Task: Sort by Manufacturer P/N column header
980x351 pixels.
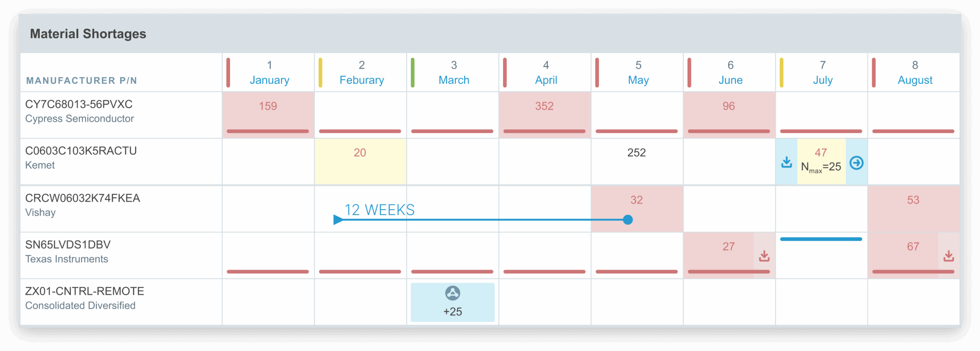Action: [x=82, y=80]
